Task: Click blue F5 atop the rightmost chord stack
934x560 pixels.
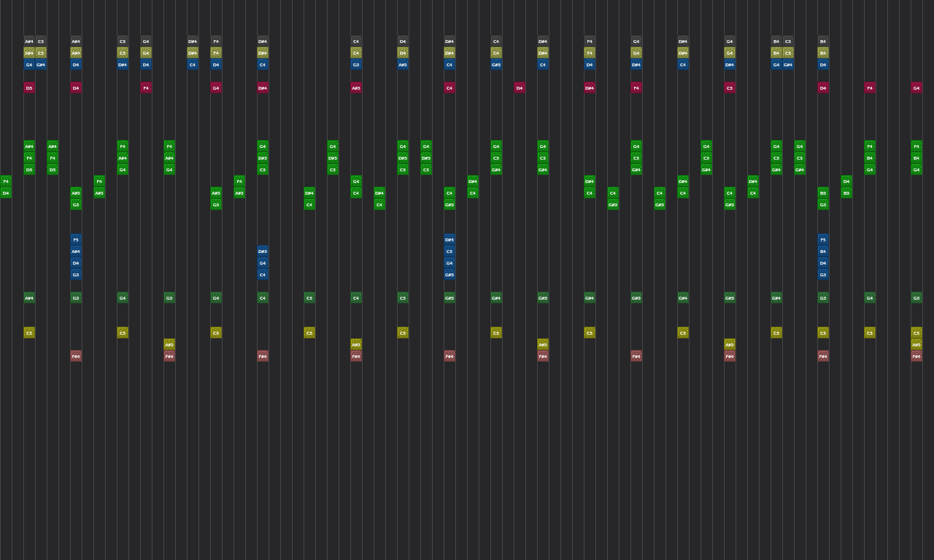Action: [823, 240]
